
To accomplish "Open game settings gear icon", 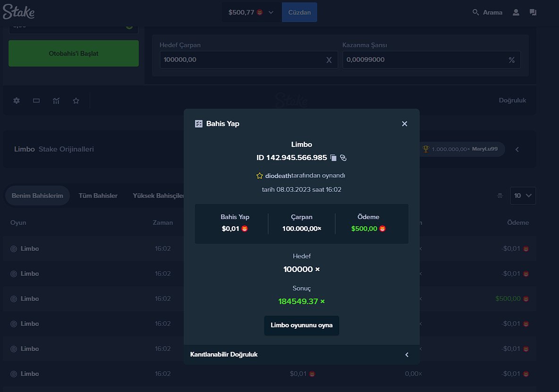I will point(17,101).
